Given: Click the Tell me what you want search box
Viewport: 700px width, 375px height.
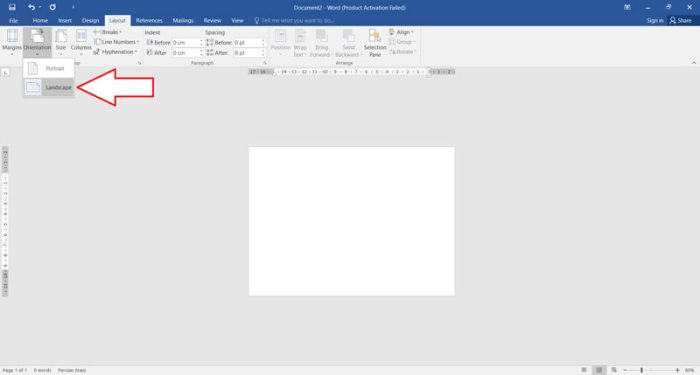Looking at the screenshot, I should coord(295,21).
